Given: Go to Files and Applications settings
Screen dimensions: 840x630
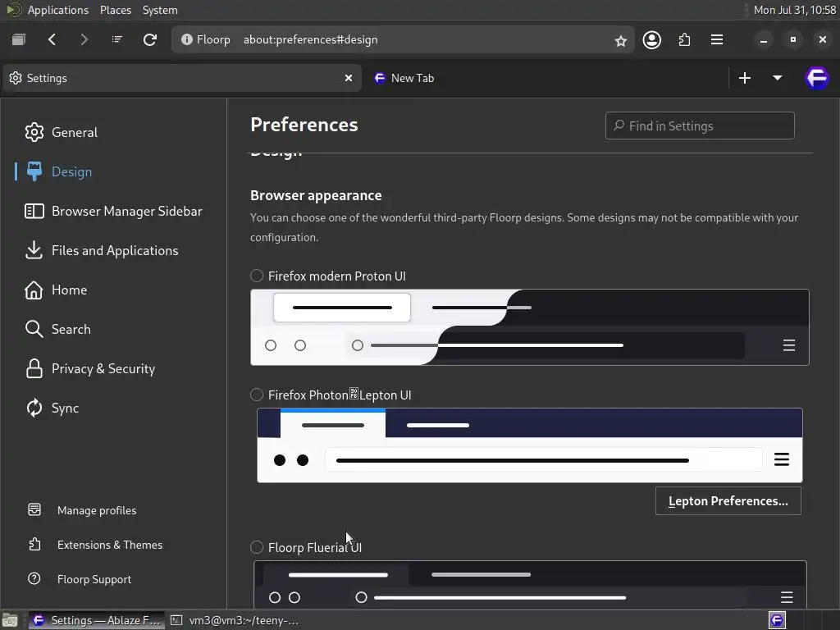Looking at the screenshot, I should pyautogui.click(x=101, y=251).
